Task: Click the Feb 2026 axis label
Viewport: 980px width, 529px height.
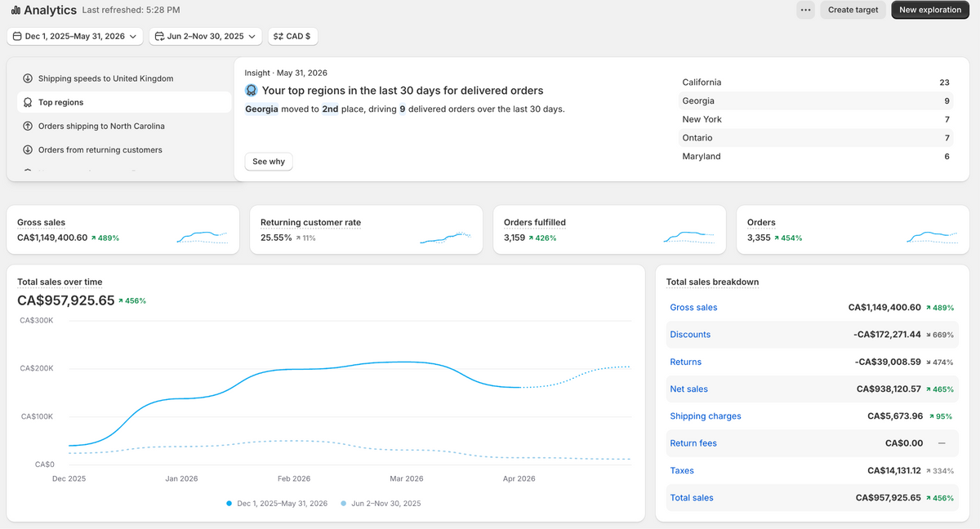Action: 294,479
